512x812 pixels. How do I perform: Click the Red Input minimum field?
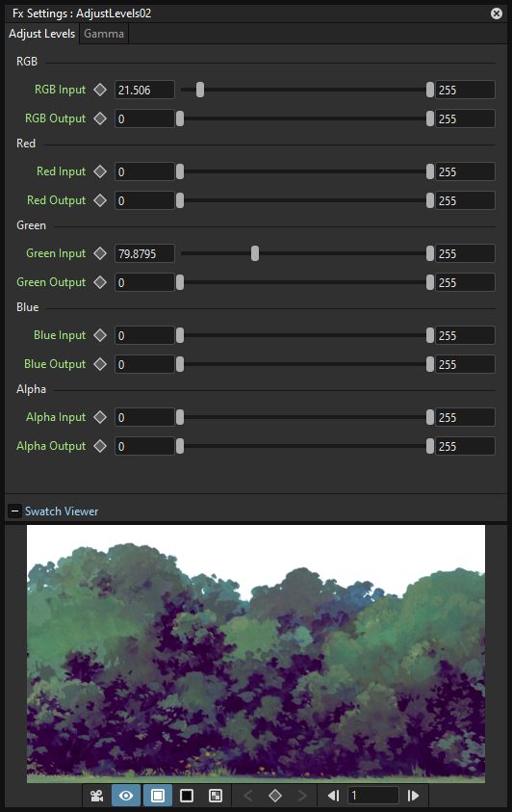coord(144,171)
